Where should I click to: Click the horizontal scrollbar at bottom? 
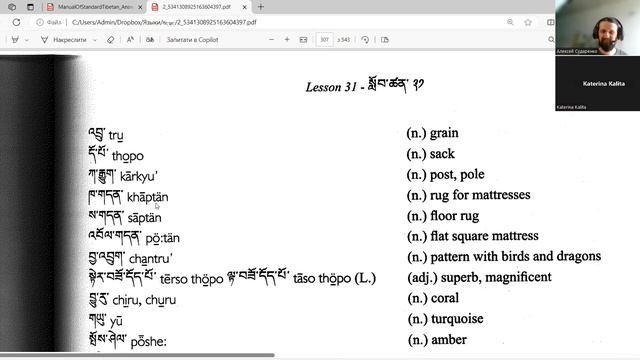point(137,355)
